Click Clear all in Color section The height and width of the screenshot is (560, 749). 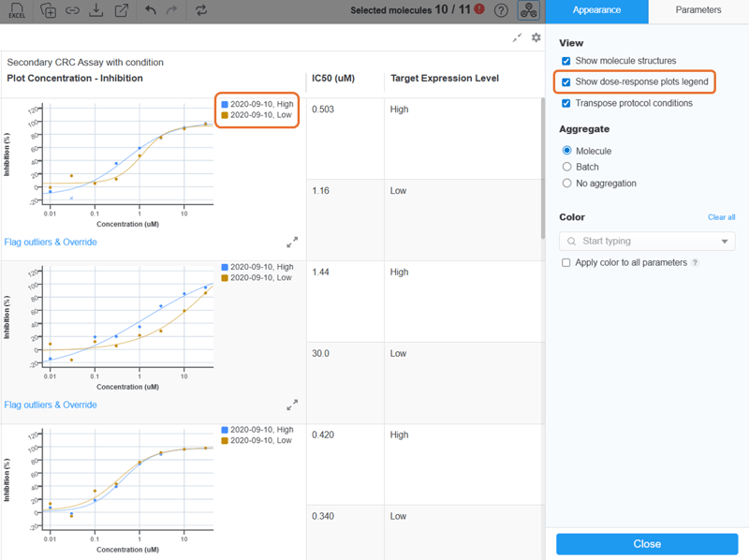pyautogui.click(x=721, y=217)
